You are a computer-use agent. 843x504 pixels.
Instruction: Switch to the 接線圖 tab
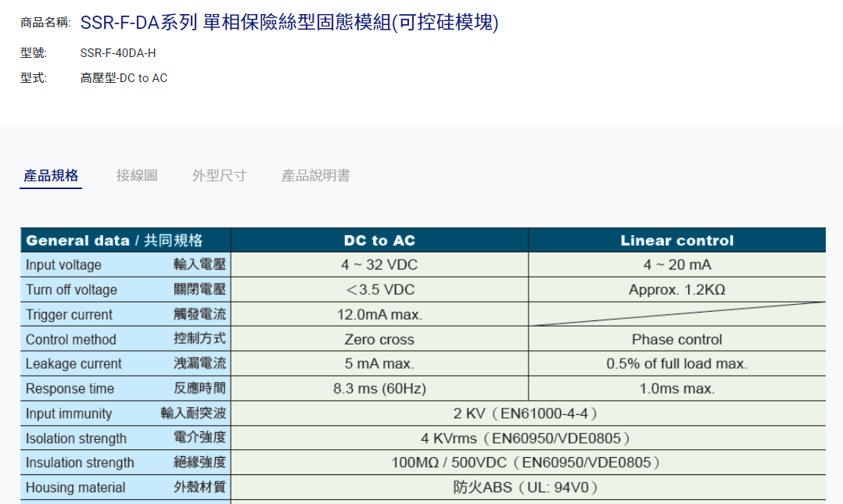[x=137, y=176]
